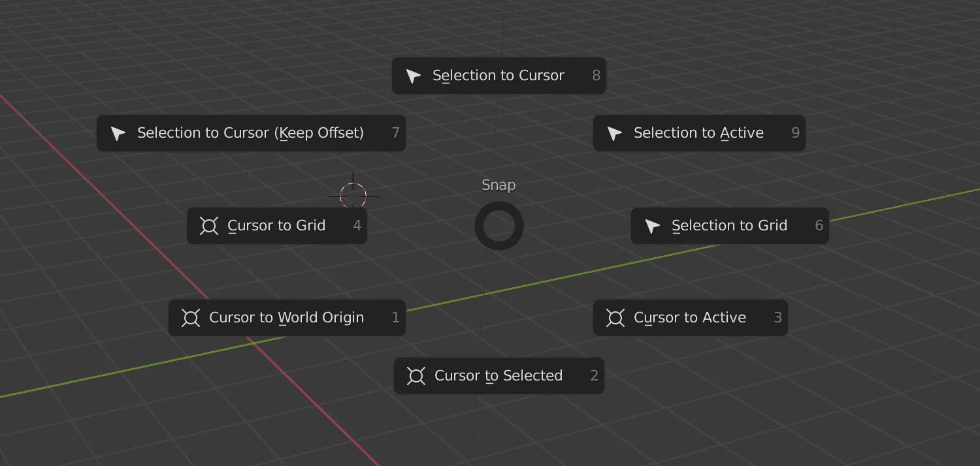Click the cursor icon beside Cursor to Active

point(615,318)
